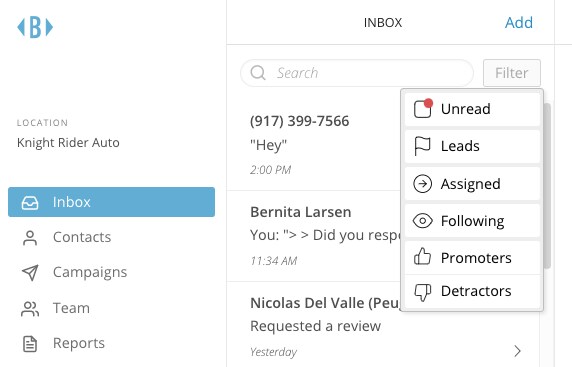The height and width of the screenshot is (367, 572).
Task: Select Detractors filter
Action: click(472, 291)
